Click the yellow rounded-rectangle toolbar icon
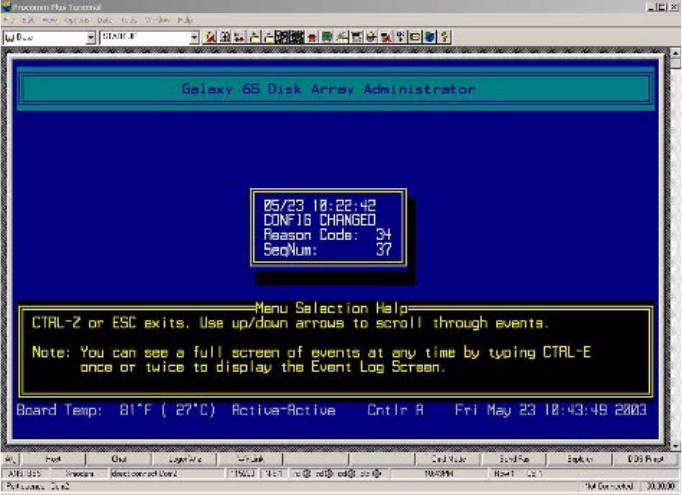 415,37
